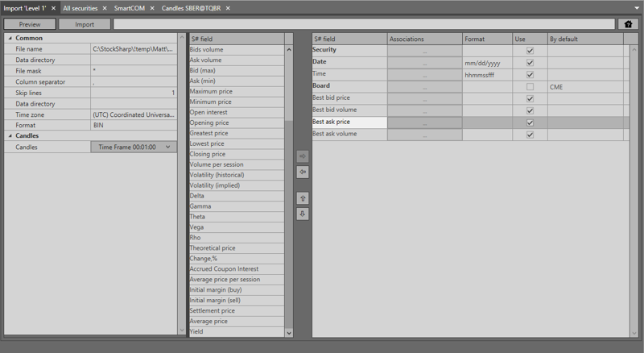
Task: Click the Import button
Action: (85, 24)
